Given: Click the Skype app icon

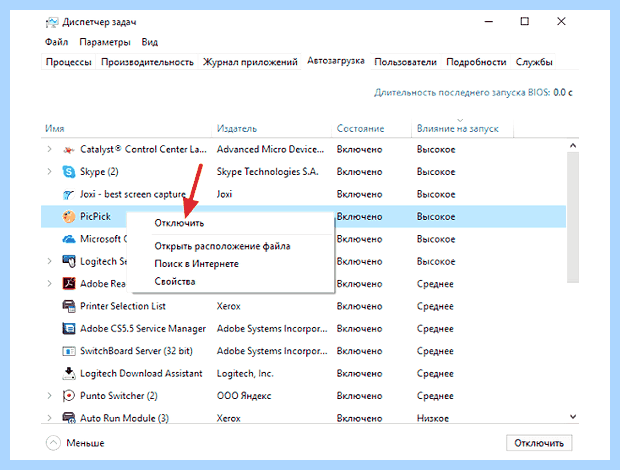Looking at the screenshot, I should [69, 172].
